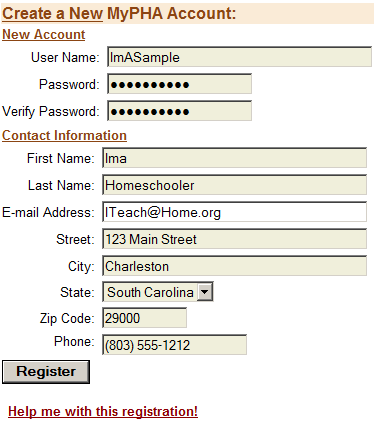The height and width of the screenshot is (421, 377).
Task: Select the Verify Password field
Action: 179,111
